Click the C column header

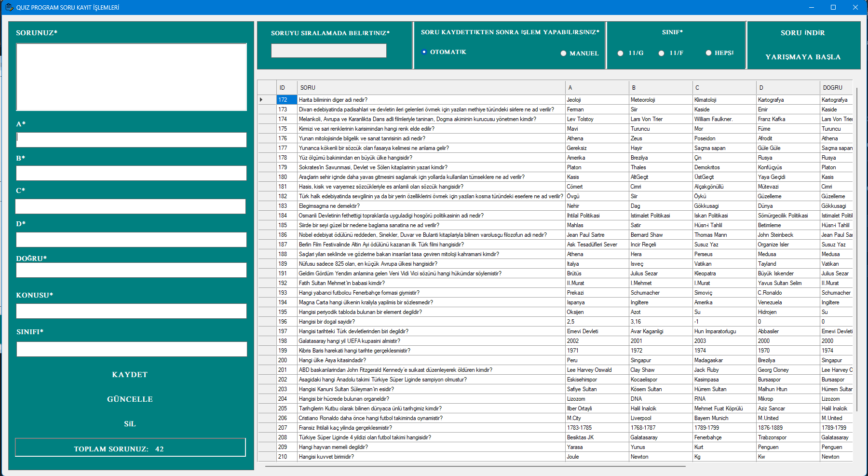coord(724,88)
